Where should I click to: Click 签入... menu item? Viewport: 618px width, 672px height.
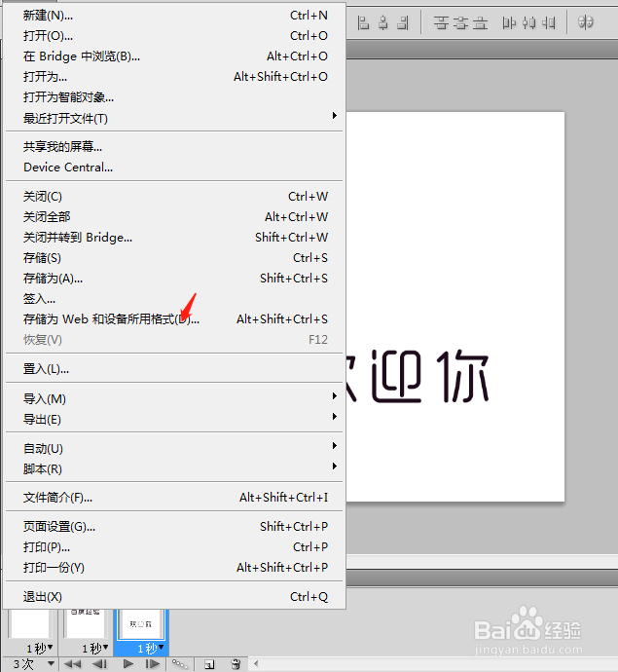click(174, 299)
